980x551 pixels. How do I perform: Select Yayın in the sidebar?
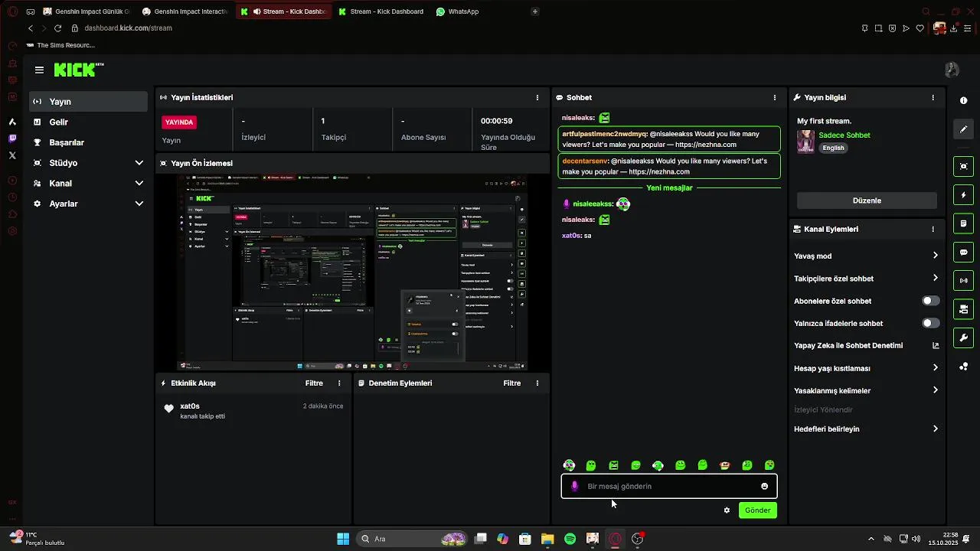[x=88, y=102]
